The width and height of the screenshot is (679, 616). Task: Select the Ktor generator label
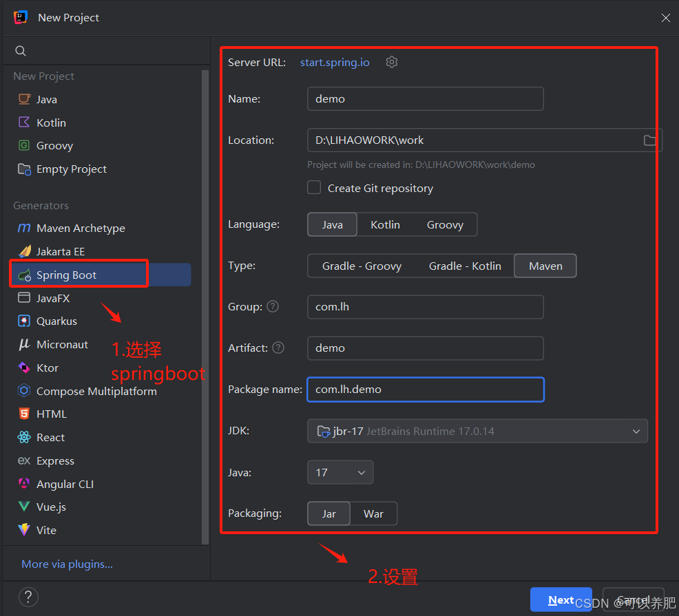pyautogui.click(x=48, y=368)
